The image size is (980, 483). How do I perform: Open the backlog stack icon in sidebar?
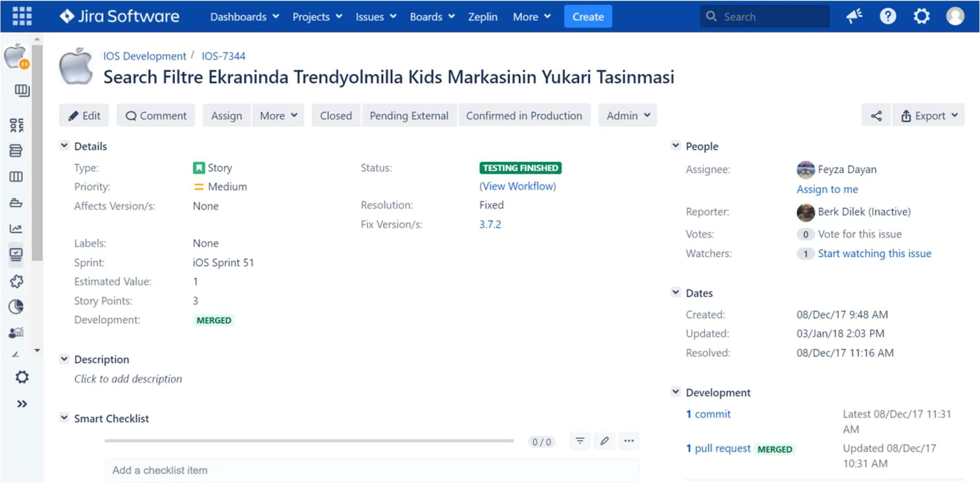[x=16, y=151]
